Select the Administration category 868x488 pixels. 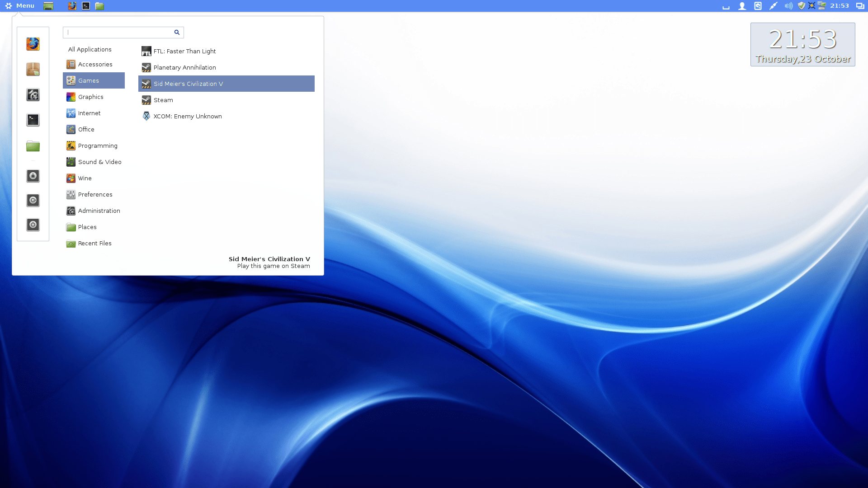point(94,211)
